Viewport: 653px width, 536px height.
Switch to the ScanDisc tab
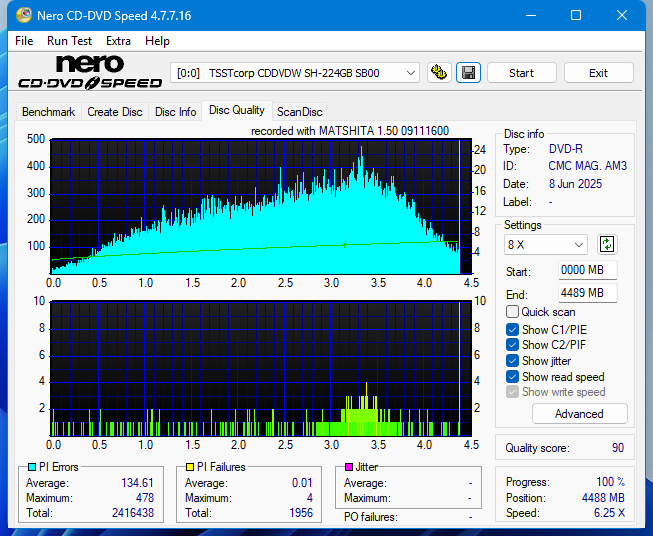[299, 112]
